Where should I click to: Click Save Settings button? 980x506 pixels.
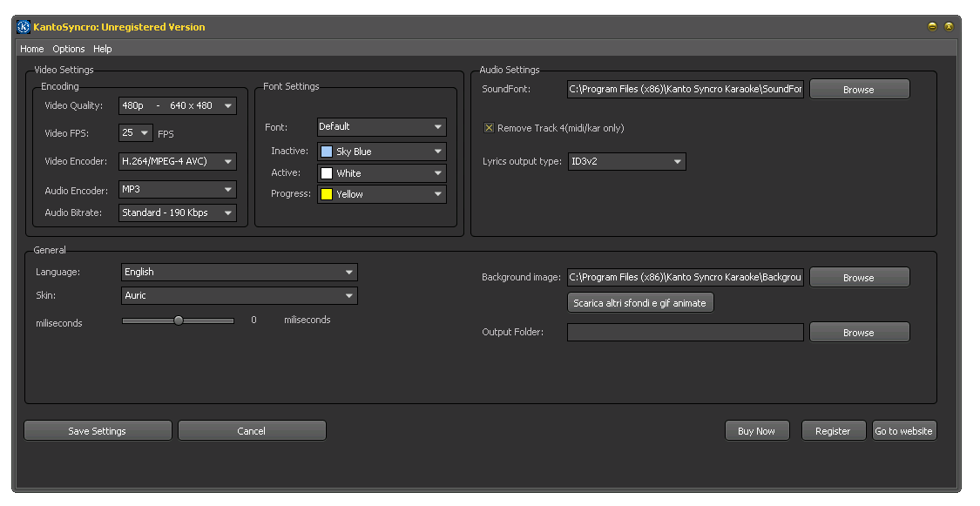[x=98, y=430]
